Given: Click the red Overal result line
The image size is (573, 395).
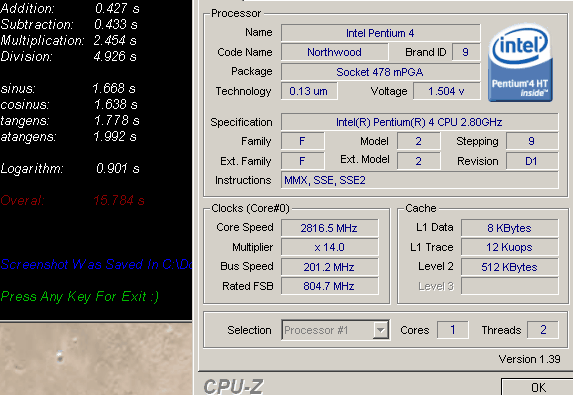Looking at the screenshot, I should pyautogui.click(x=72, y=200).
